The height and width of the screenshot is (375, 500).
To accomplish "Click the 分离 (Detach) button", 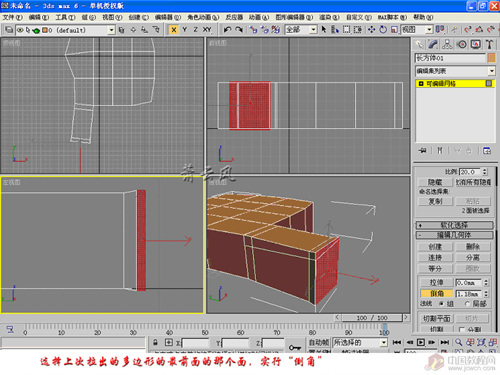I will click(473, 257).
